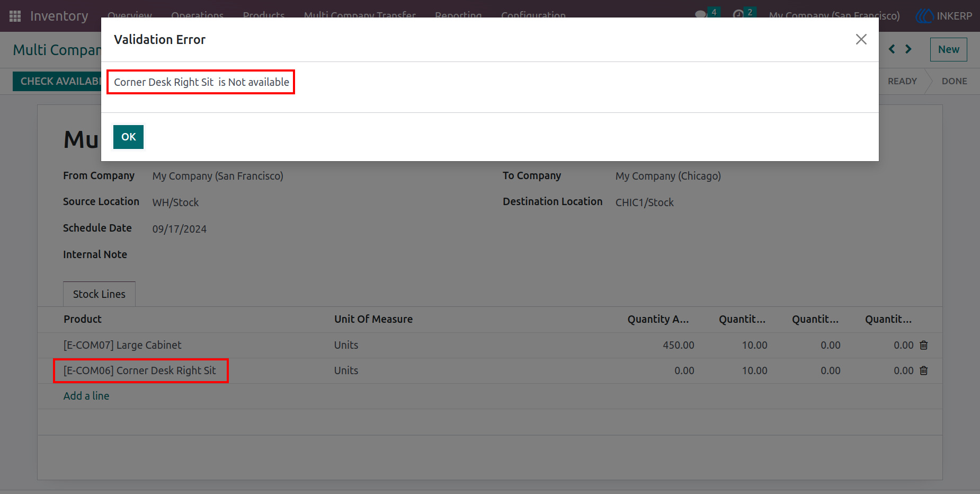Select the [E-COM07] Large Cabinet product cell
The height and width of the screenshot is (494, 980).
pyautogui.click(x=122, y=345)
